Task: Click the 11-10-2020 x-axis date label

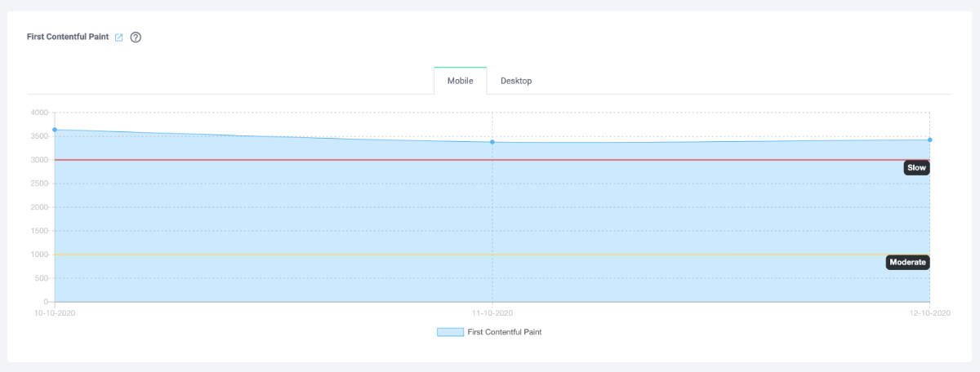Action: point(492,313)
